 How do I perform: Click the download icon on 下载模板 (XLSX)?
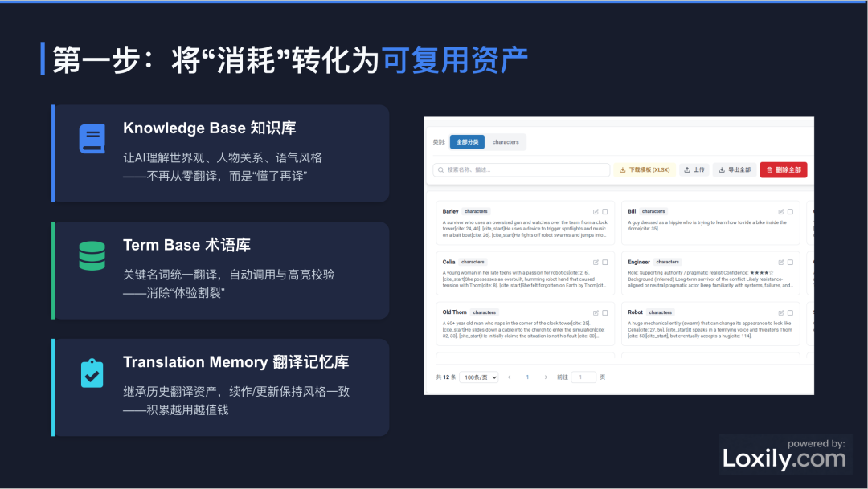click(x=622, y=169)
